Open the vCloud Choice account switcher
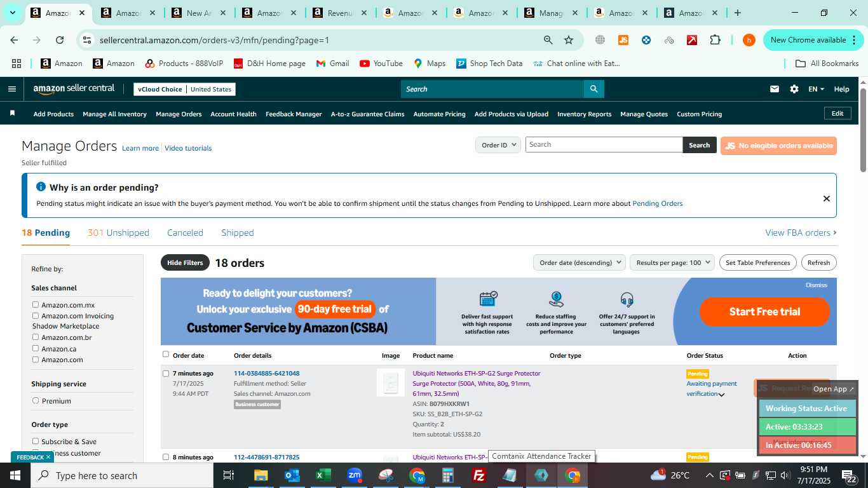This screenshot has width=868, height=488. pos(185,89)
